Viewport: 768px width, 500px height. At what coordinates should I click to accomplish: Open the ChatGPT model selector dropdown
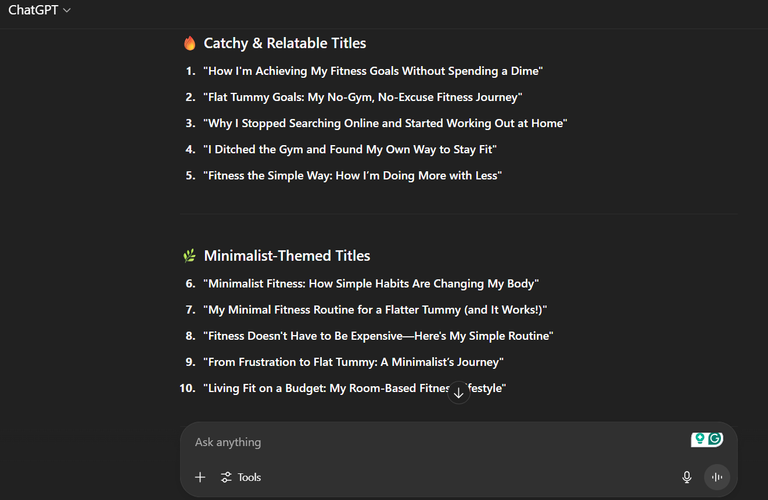point(39,10)
